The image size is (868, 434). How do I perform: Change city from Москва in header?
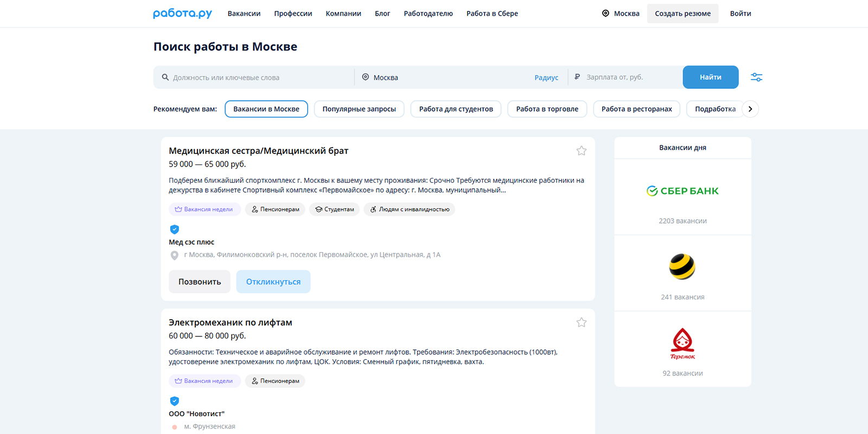627,14
